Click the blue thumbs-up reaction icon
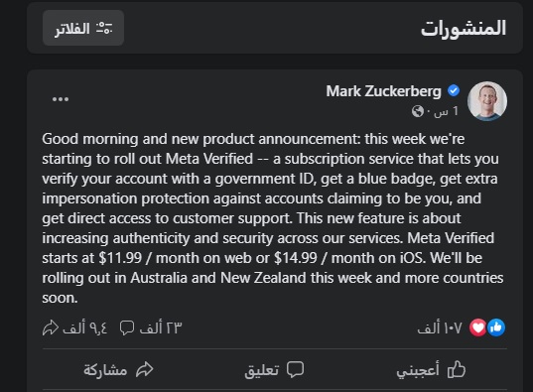The image size is (533, 392). tap(496, 327)
